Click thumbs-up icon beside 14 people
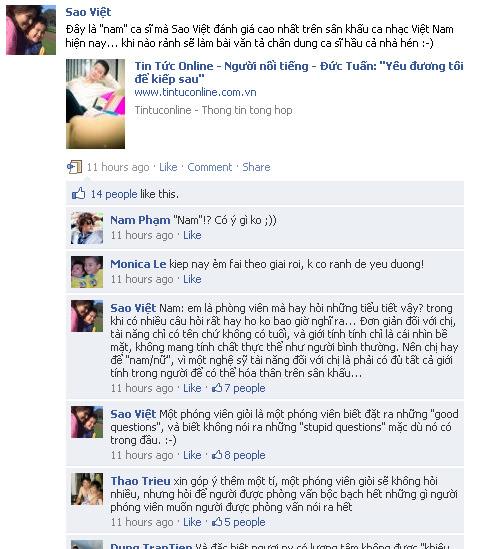478x549 pixels. [78, 193]
